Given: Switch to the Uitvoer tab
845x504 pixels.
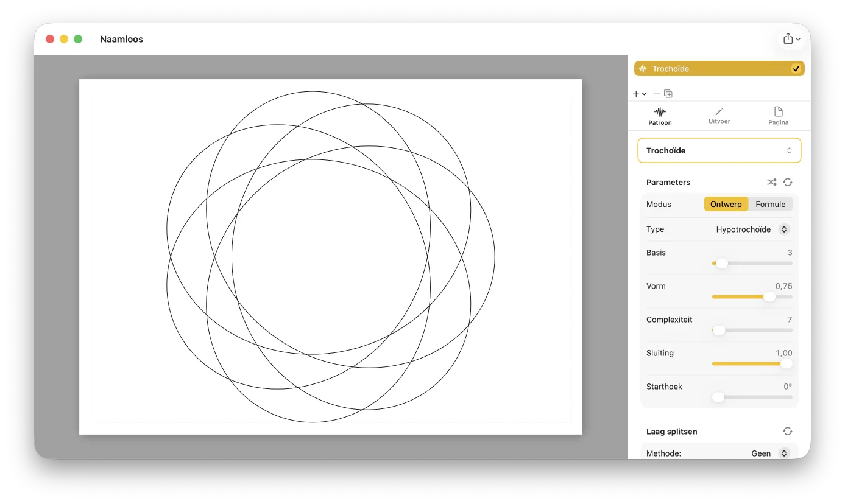Looking at the screenshot, I should [x=719, y=116].
